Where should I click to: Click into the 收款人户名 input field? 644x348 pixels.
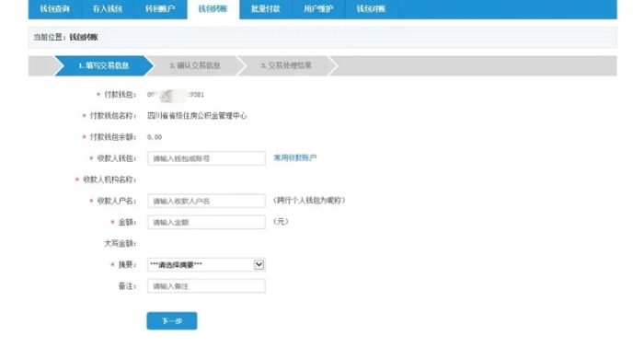206,201
